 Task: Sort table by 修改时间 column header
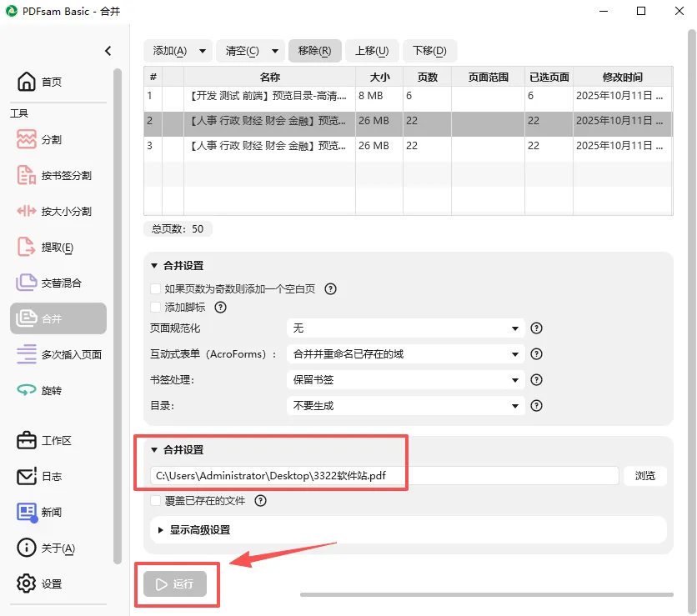(623, 77)
